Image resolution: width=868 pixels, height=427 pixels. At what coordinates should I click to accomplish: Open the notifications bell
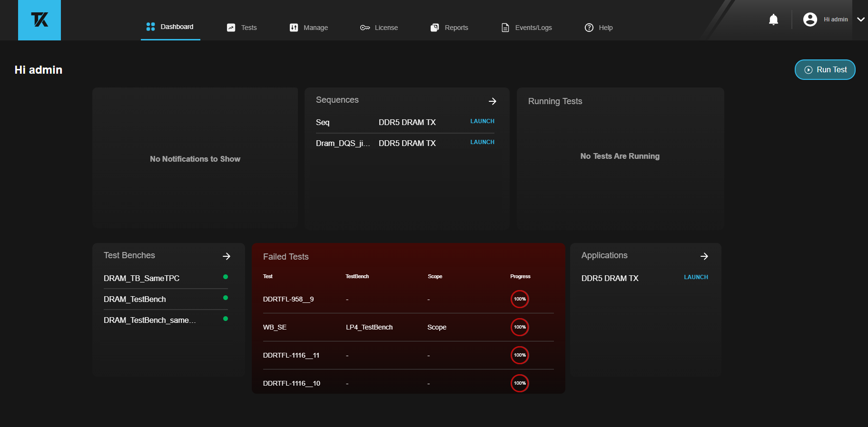pos(773,19)
